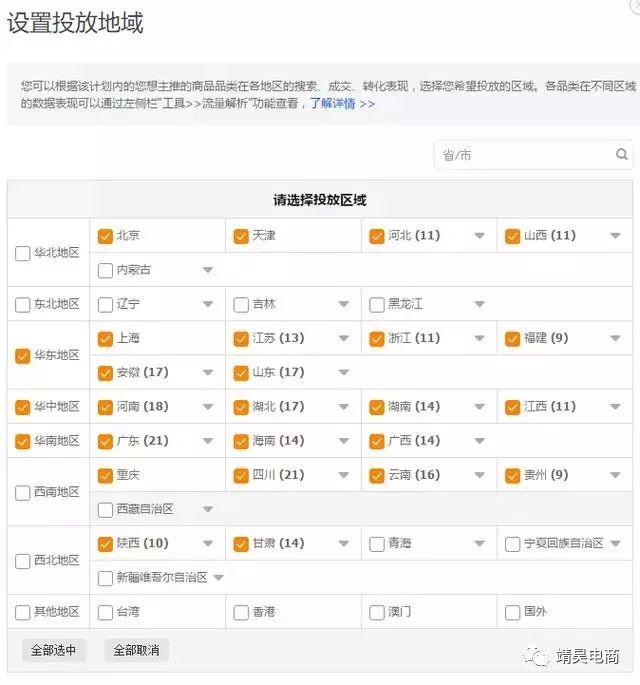Viewport: 640px width, 685px height.
Task: Expand the 福建 (9) dropdown arrow
Action: pos(616,338)
